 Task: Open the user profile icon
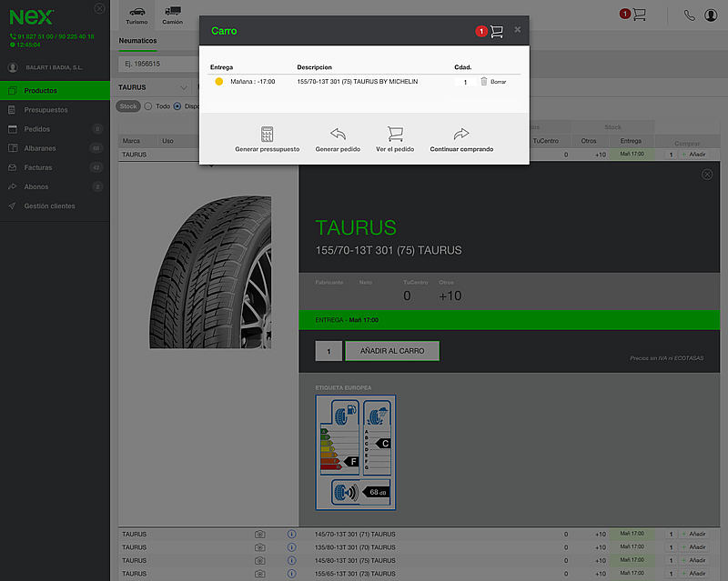[711, 15]
